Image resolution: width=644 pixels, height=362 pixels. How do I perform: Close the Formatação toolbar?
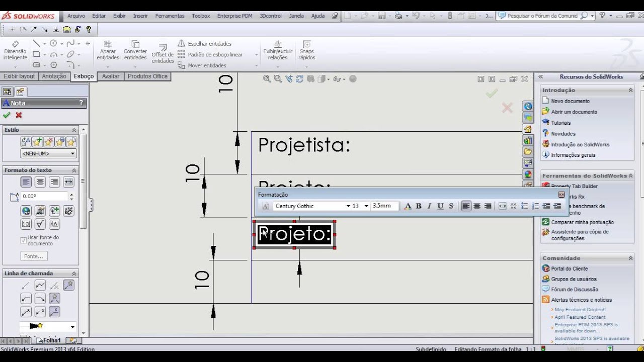[561, 194]
